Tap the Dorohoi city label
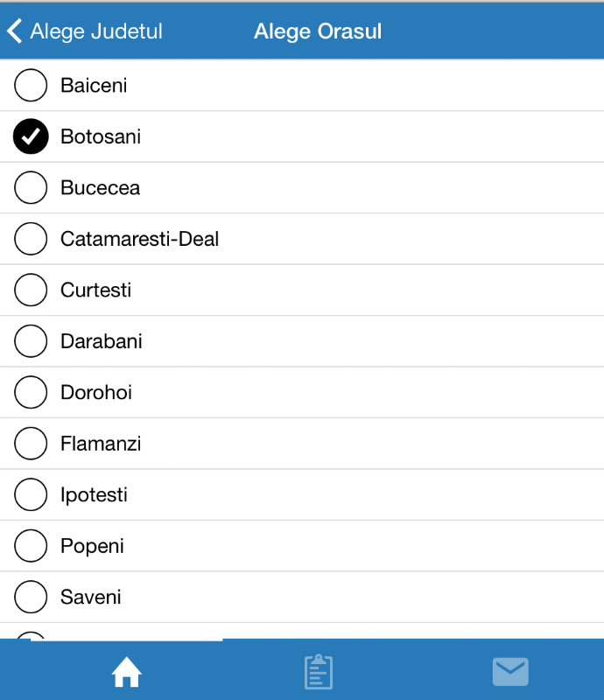 96,392
